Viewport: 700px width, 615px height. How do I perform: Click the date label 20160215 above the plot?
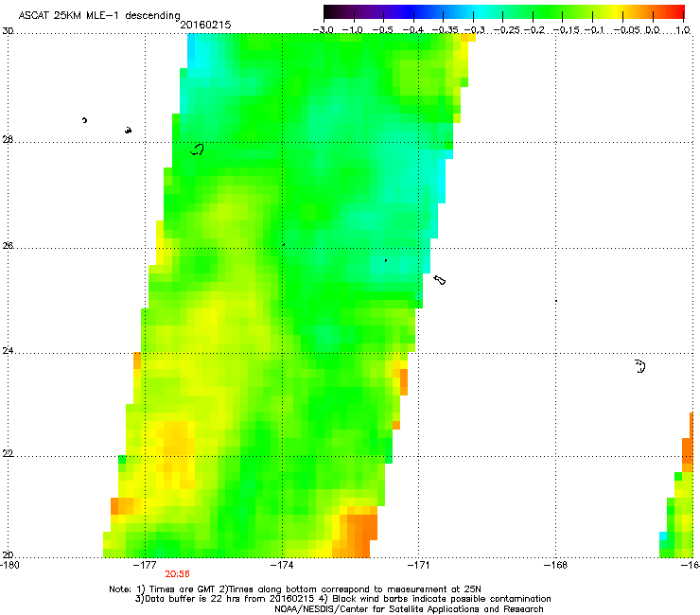205,25
